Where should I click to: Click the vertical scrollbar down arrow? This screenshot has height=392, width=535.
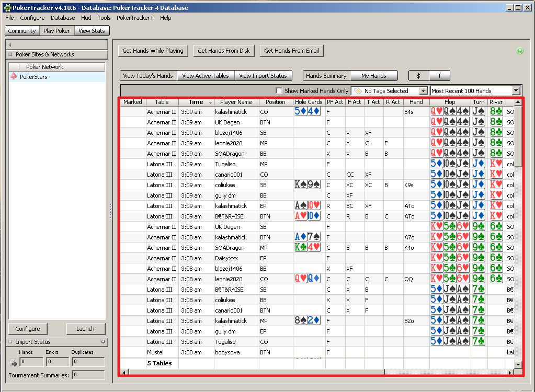point(518,364)
